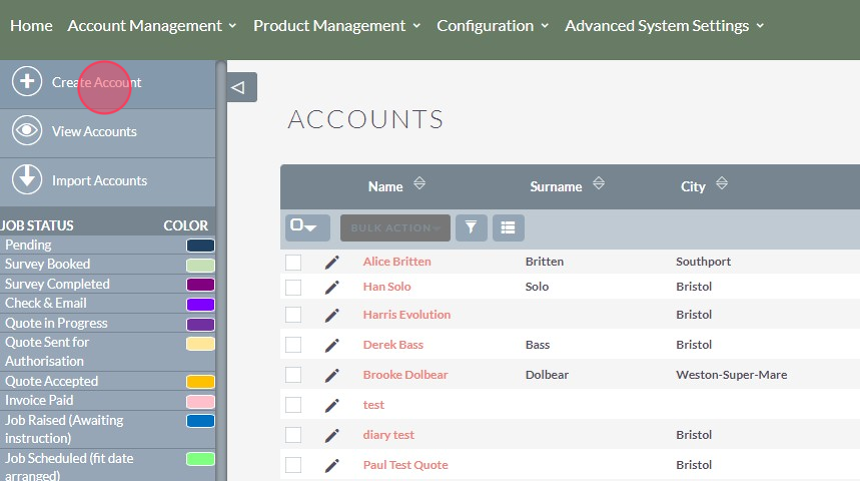Image resolution: width=860 pixels, height=481 pixels.
Task: Open the Product Management menu
Action: pyautogui.click(x=337, y=26)
